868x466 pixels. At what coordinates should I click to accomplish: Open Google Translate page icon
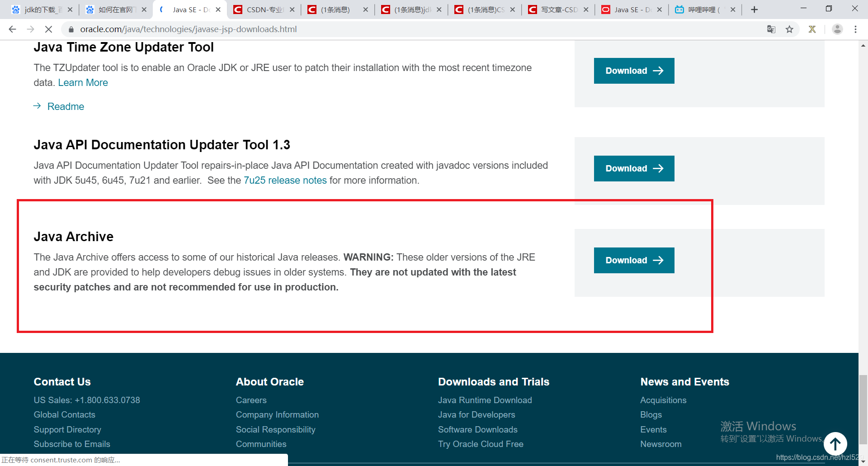[x=771, y=29]
